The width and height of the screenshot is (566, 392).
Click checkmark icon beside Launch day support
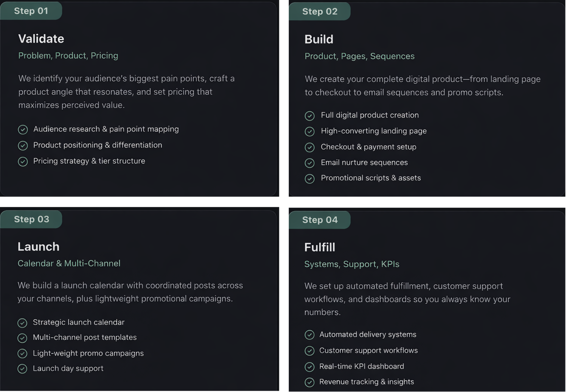coord(22,369)
